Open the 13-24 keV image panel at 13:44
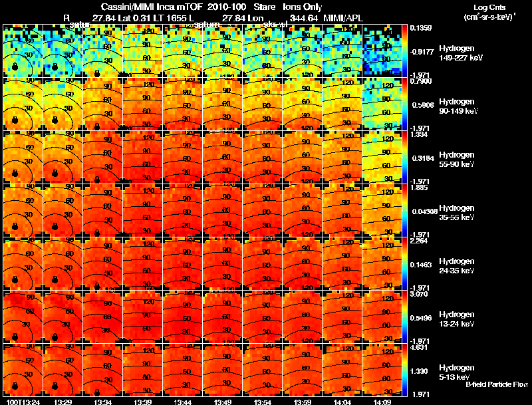 point(182,317)
